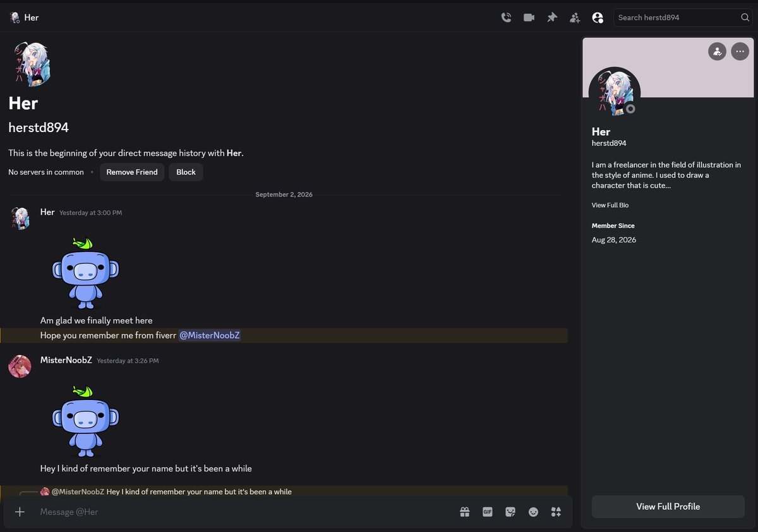Open the Apps launcher icon
Viewport: 758px width, 532px height.
pos(556,512)
